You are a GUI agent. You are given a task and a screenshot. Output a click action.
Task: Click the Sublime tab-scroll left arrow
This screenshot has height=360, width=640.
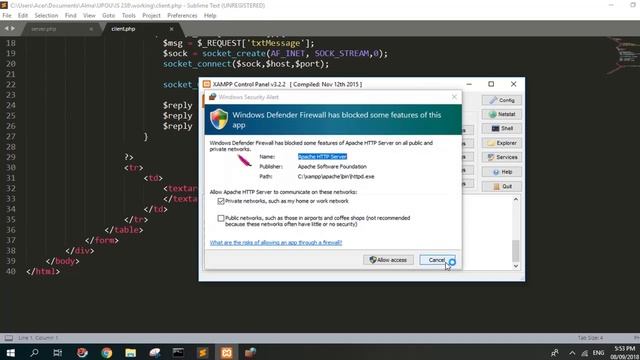tap(7, 29)
